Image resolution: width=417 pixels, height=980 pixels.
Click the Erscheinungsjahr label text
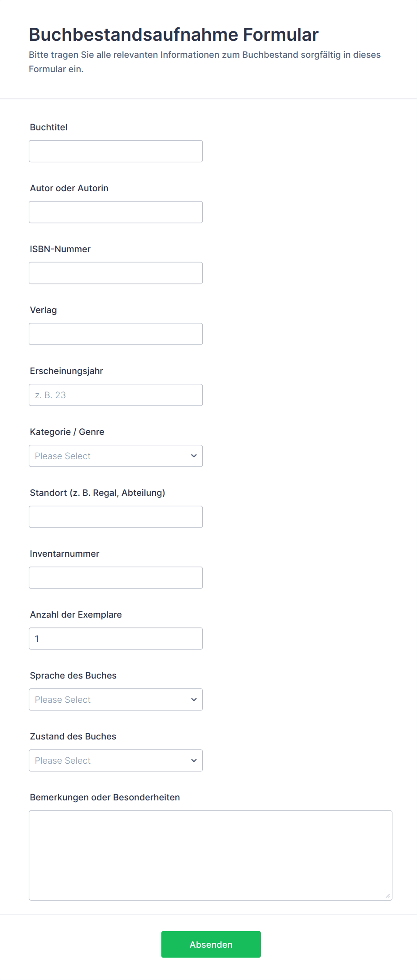point(66,371)
